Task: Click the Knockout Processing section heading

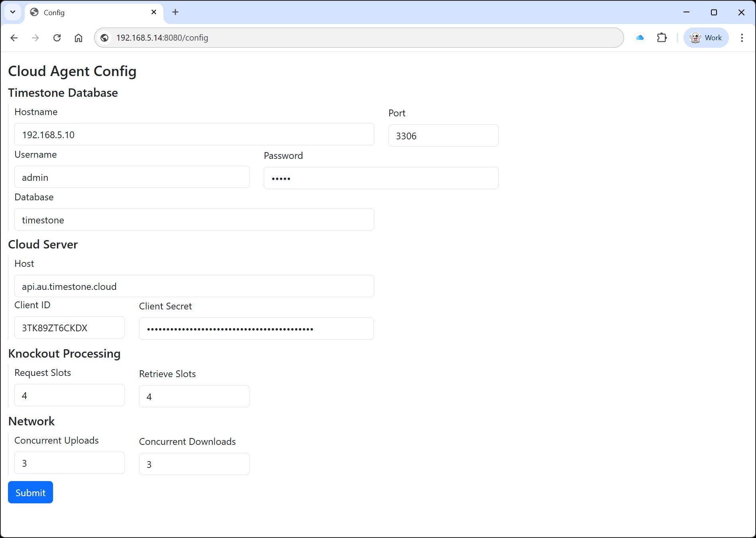Action: tap(64, 354)
